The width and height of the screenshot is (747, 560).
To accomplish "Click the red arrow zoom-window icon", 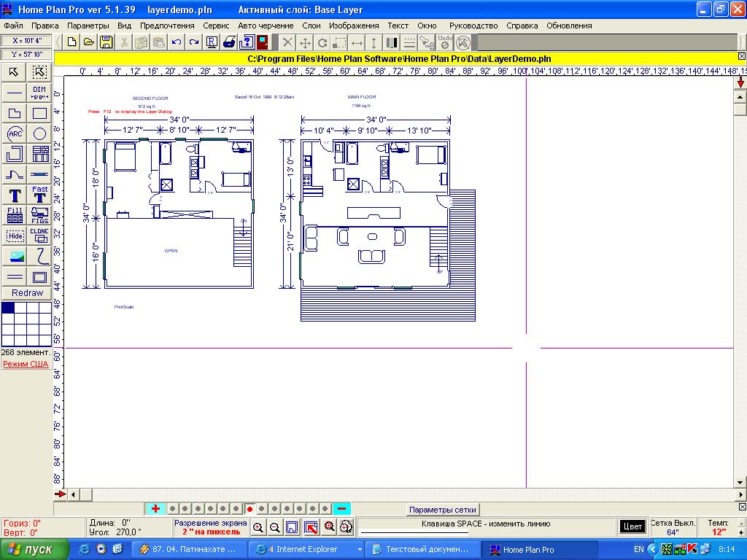I will 311,527.
